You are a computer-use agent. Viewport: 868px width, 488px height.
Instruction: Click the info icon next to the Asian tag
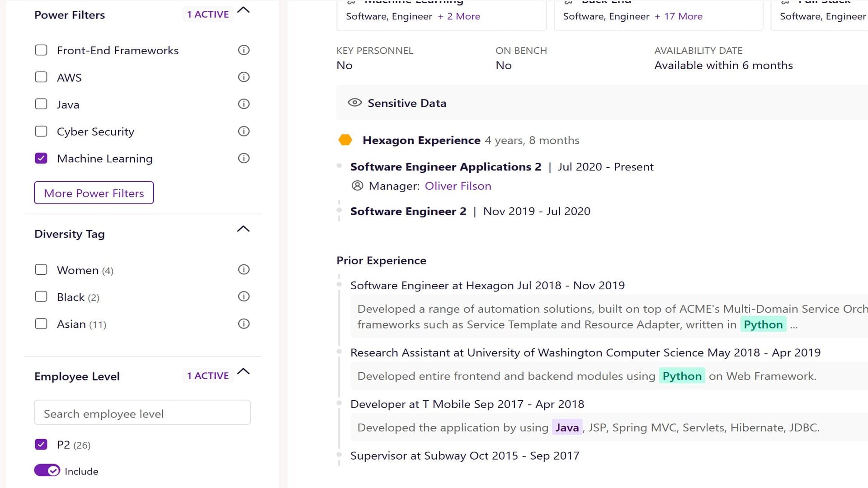(243, 324)
